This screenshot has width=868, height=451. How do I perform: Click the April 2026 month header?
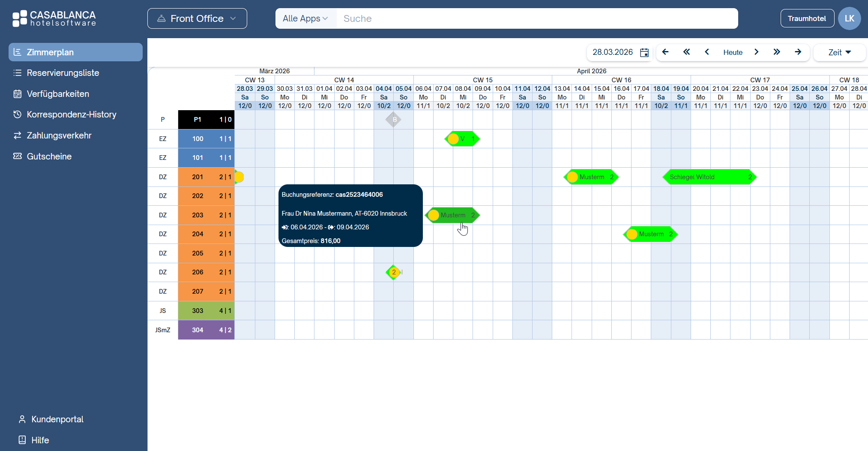pyautogui.click(x=592, y=71)
